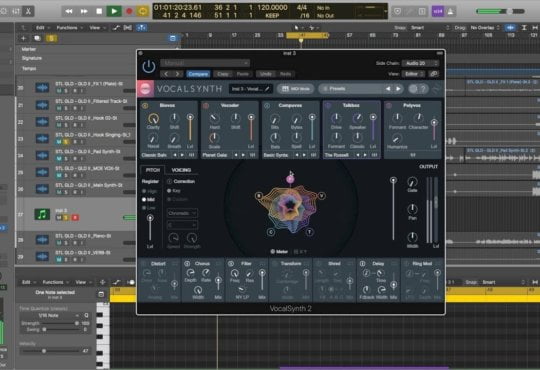Adjust the Biovox level slider
Image resolution: width=540 pixels, height=370 pixels.
[190, 128]
